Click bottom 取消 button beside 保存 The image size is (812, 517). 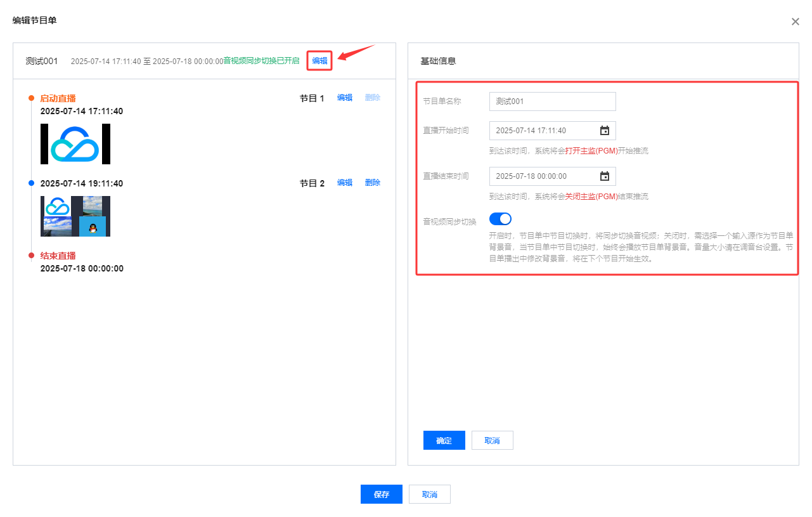(x=430, y=494)
